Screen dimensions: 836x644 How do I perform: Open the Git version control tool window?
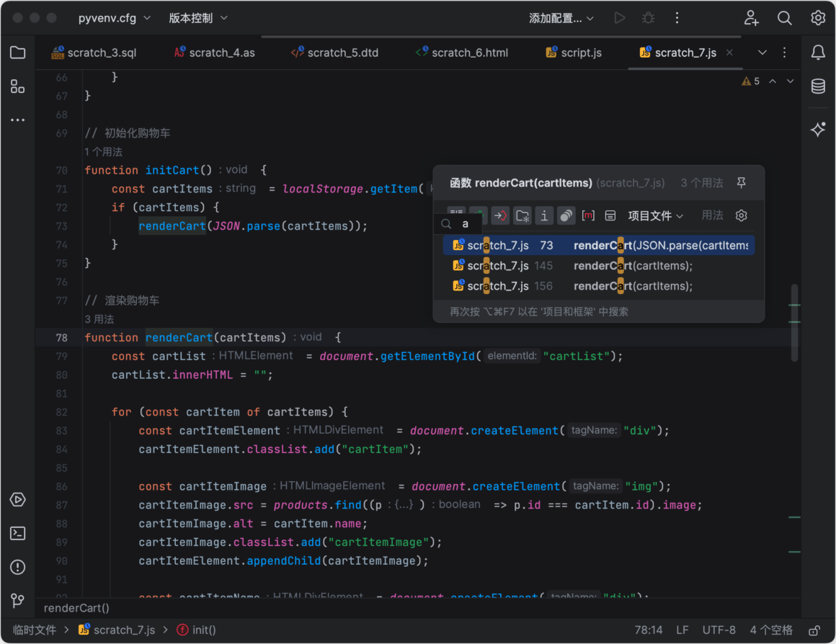[17, 601]
